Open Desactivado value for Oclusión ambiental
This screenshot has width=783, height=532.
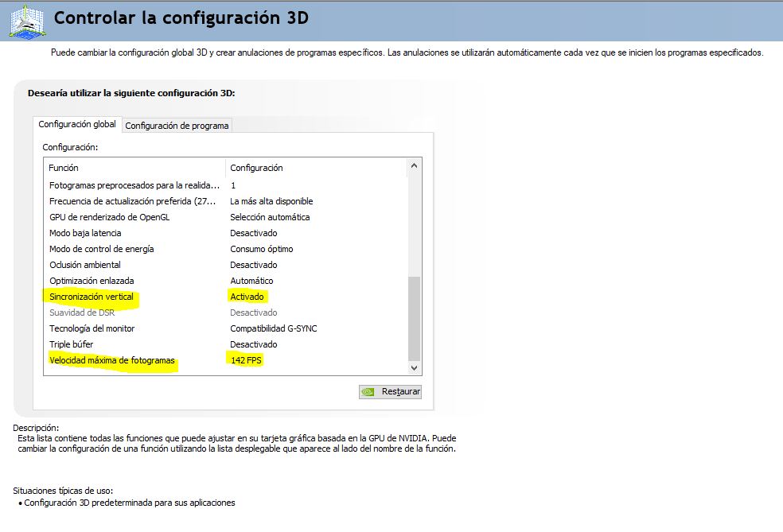(254, 265)
